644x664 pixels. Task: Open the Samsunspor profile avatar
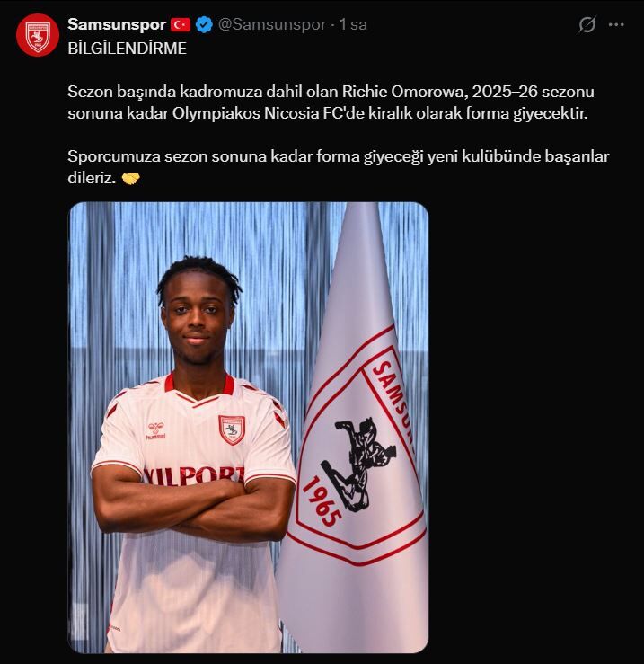point(38,35)
